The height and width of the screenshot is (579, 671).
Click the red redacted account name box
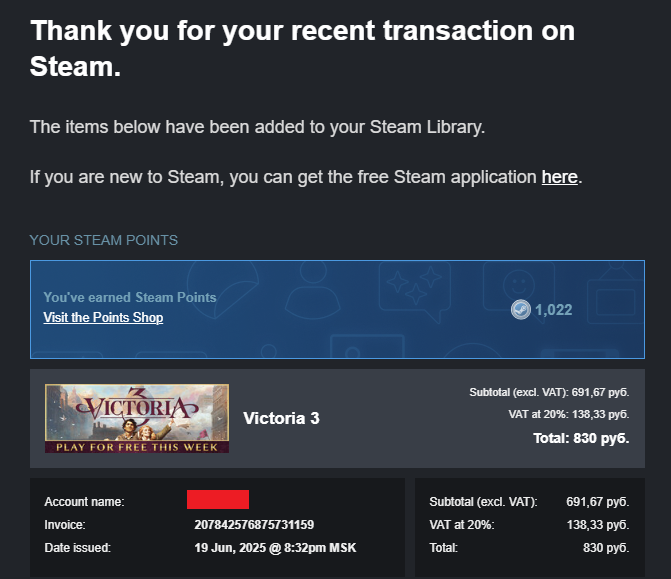(218, 499)
